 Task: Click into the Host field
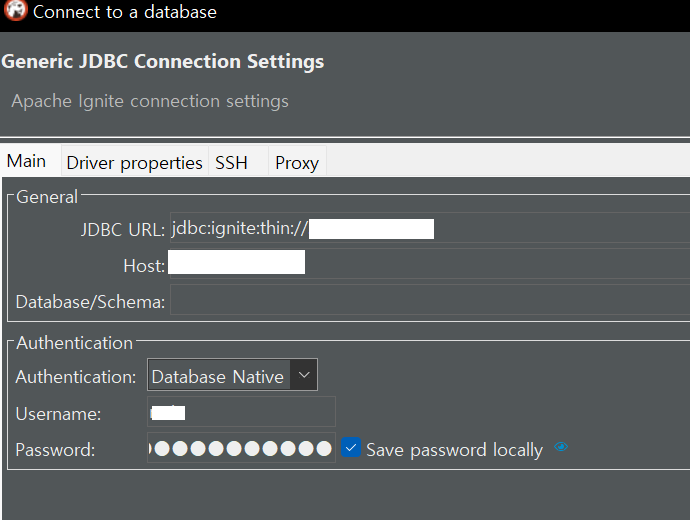coord(429,264)
